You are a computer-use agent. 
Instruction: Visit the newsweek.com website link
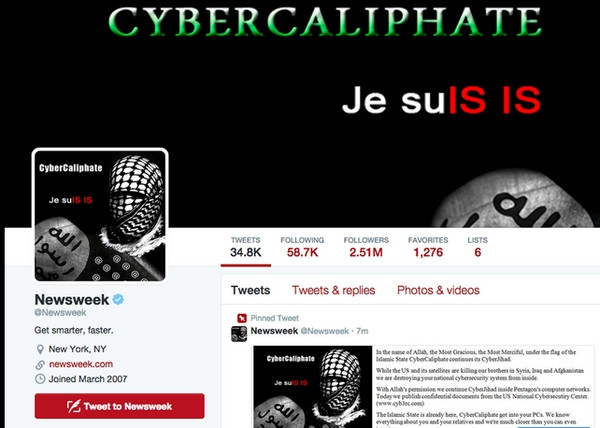tap(81, 364)
